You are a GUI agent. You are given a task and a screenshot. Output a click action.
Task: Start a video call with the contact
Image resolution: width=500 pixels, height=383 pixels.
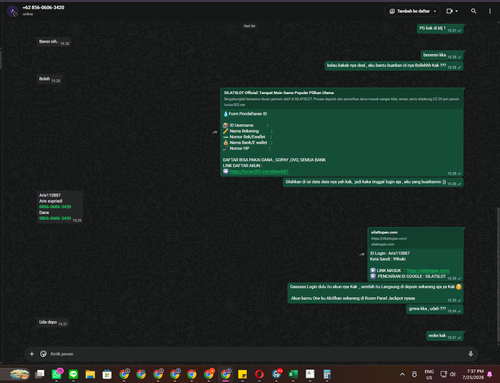point(449,11)
